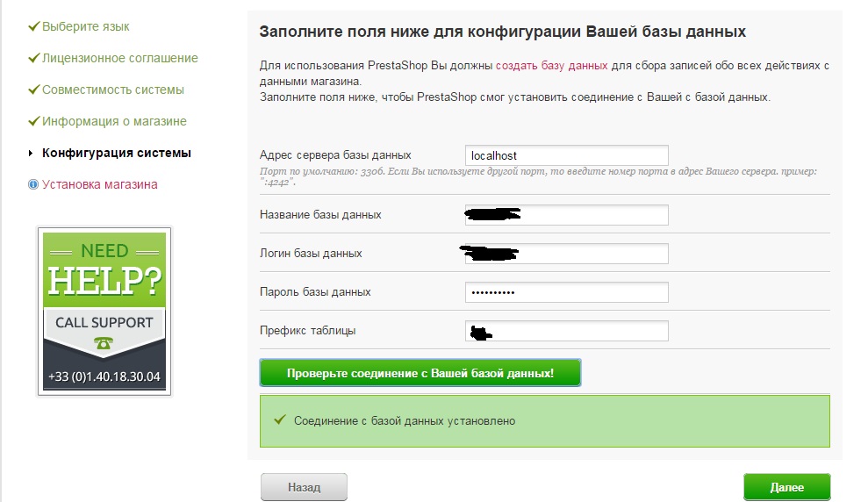
Task: Click the database password field
Action: pyautogui.click(x=566, y=292)
